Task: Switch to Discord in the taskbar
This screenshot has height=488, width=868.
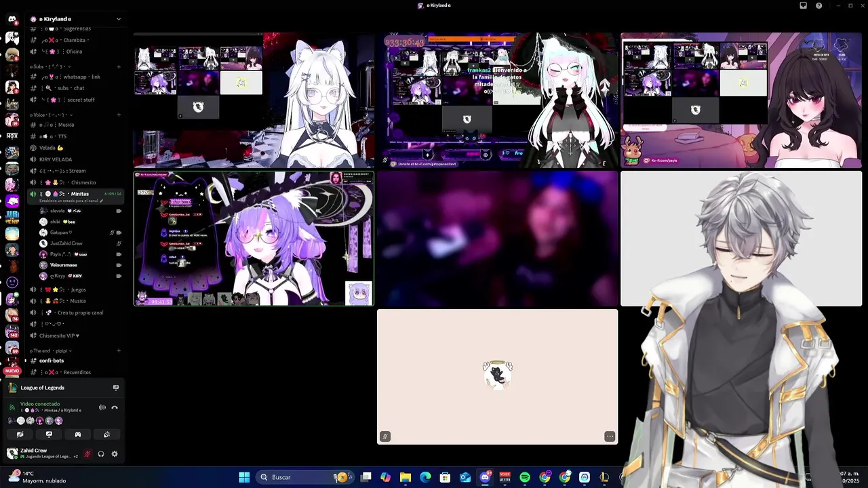Action: [485, 477]
